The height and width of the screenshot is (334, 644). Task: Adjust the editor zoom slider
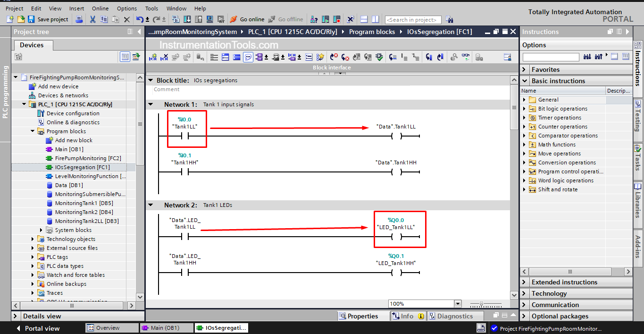coord(481,304)
